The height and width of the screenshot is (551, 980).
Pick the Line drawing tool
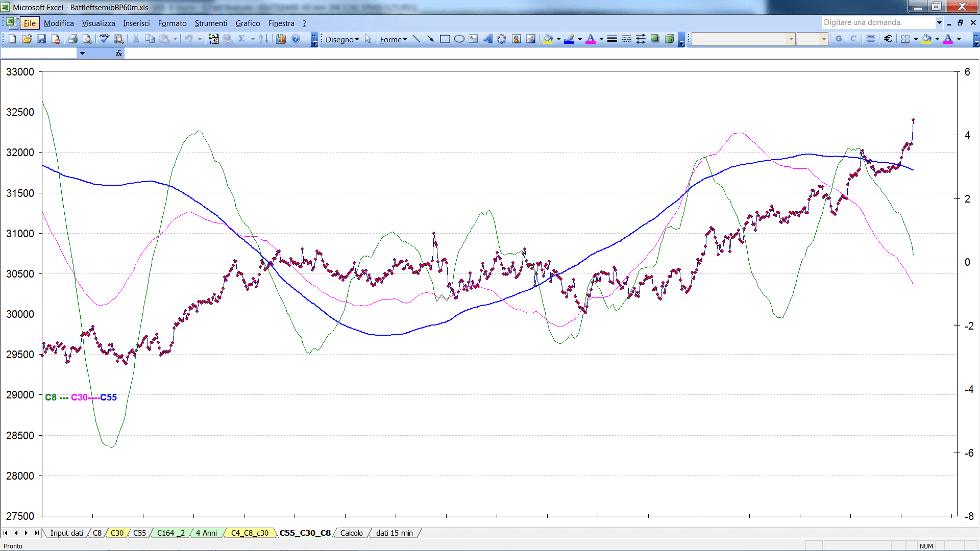[x=416, y=39]
